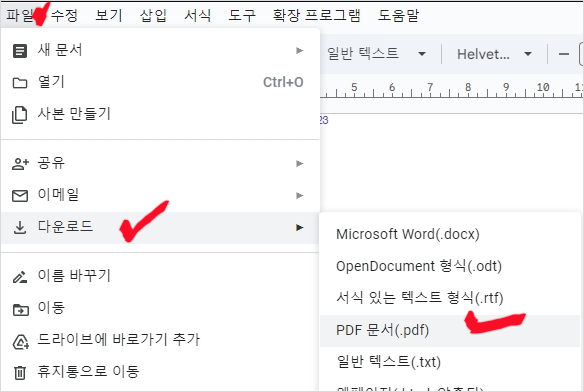Click the 공유 add-person icon
This screenshot has width=584, height=392.
coord(20,164)
